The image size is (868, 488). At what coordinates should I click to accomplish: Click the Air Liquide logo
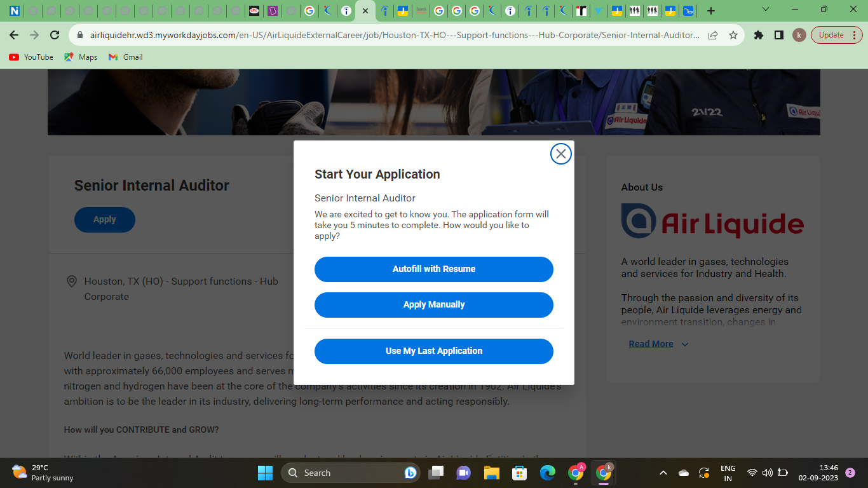click(x=712, y=221)
